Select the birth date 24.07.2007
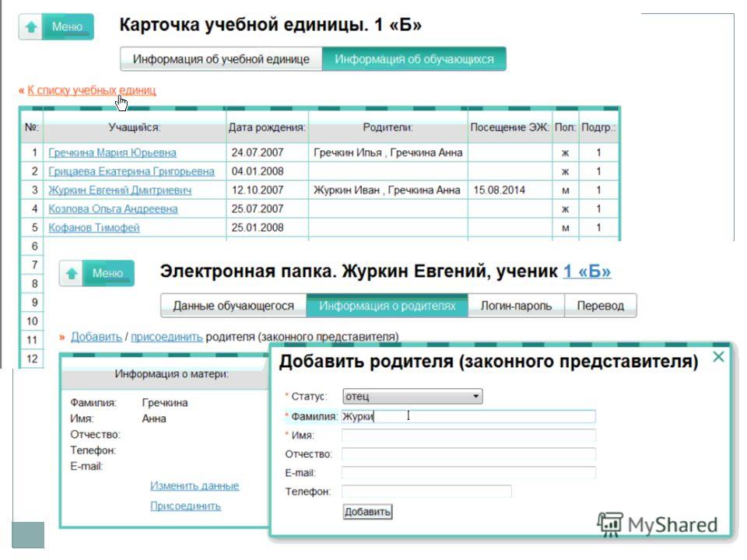The height and width of the screenshot is (560, 747). [x=258, y=152]
